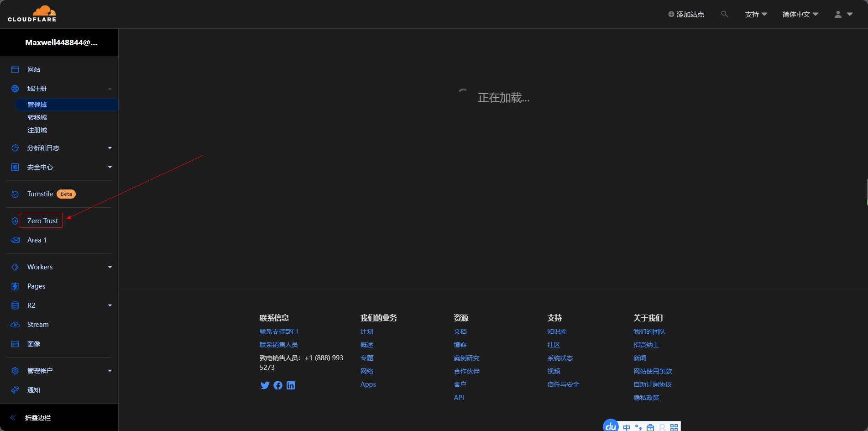The image size is (868, 431).
Task: Open Zero Trust from sidebar
Action: 42,221
